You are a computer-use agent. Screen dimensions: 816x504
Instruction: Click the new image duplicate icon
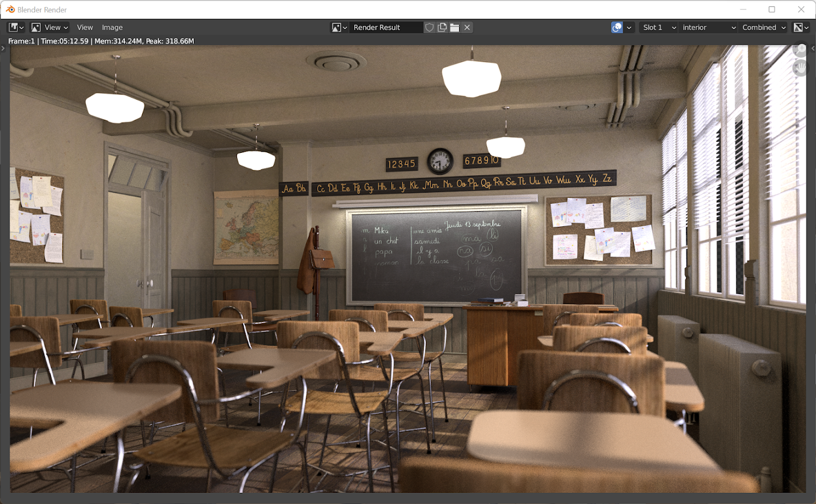click(x=442, y=27)
